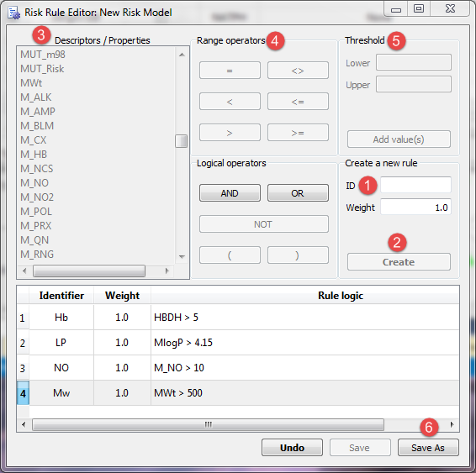
Task: Select the M_PRX descriptor
Action: pos(36,226)
